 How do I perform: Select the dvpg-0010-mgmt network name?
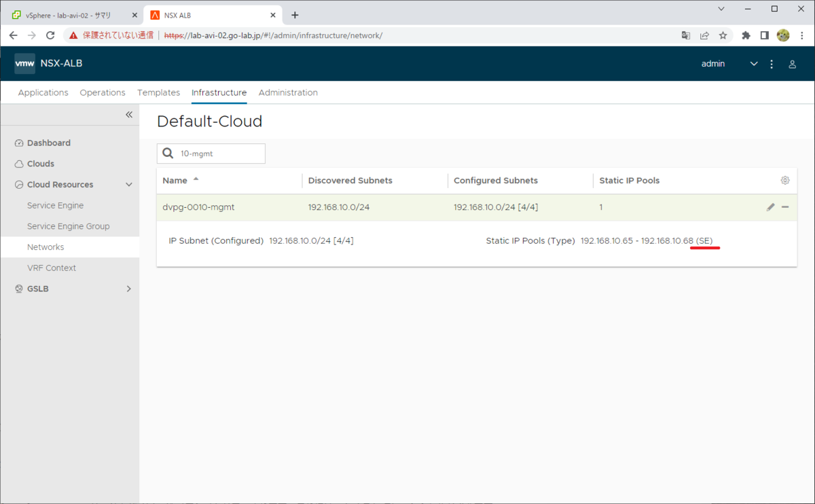click(x=198, y=207)
